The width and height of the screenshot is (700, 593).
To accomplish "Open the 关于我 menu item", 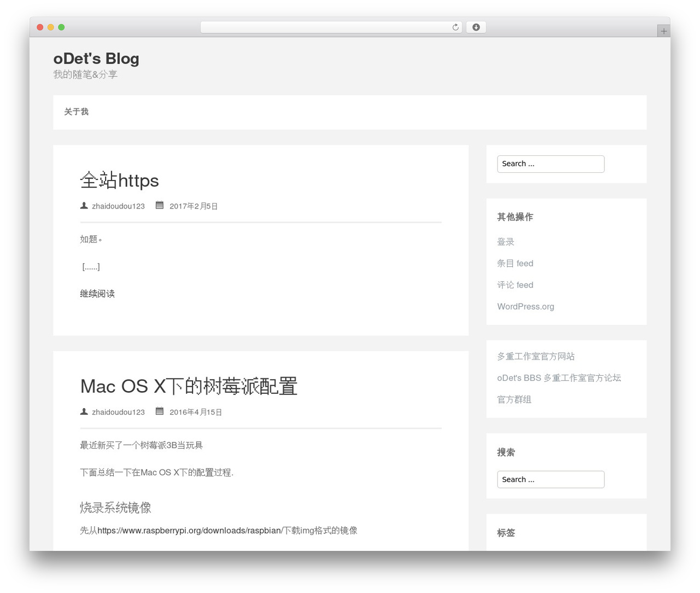I will click(x=76, y=112).
